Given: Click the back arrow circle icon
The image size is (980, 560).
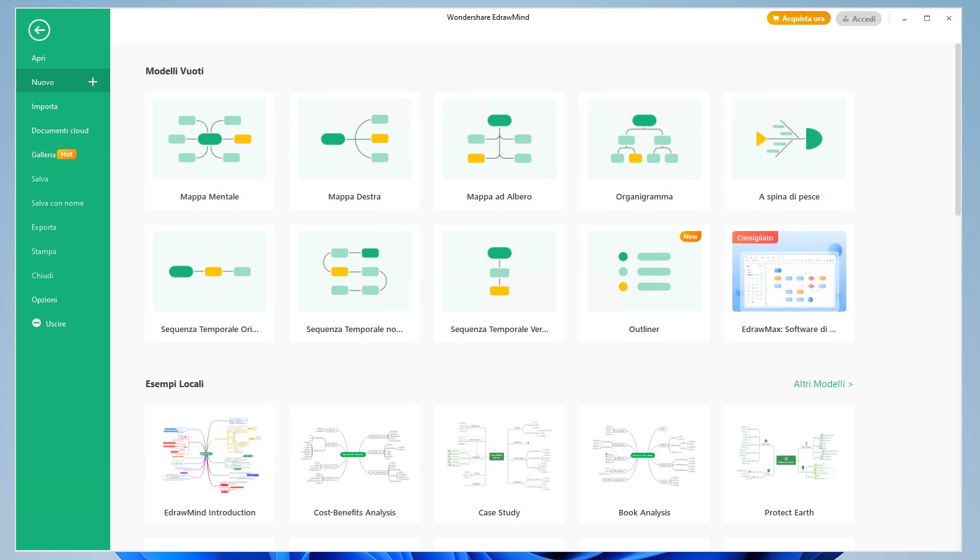Looking at the screenshot, I should [39, 30].
